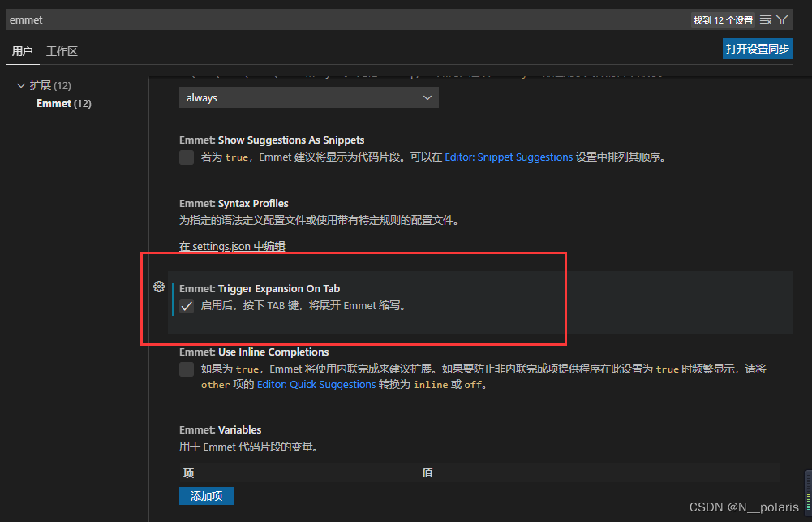The width and height of the screenshot is (812, 522).
Task: Enable Show Suggestions As Snippets checkbox
Action: [x=187, y=157]
